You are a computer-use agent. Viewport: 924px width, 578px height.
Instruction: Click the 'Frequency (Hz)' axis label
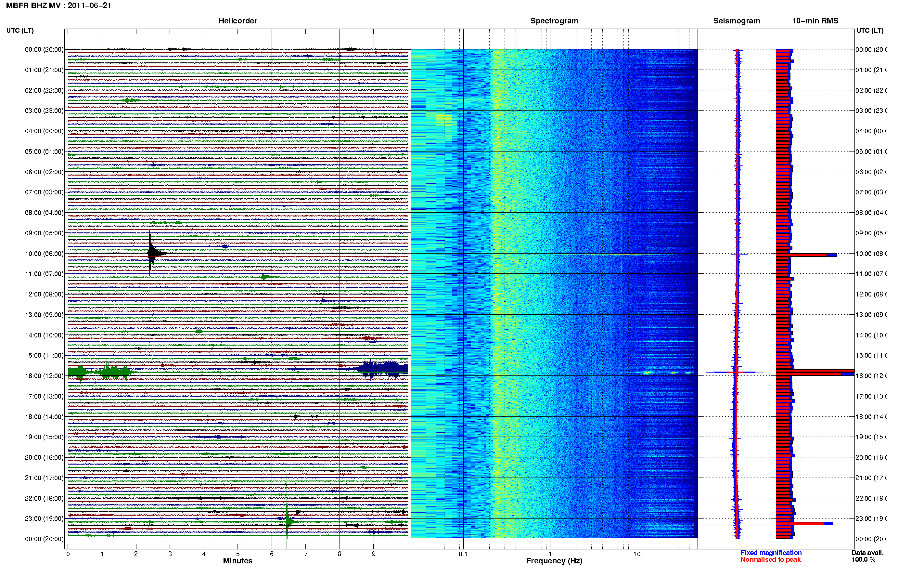tap(554, 561)
